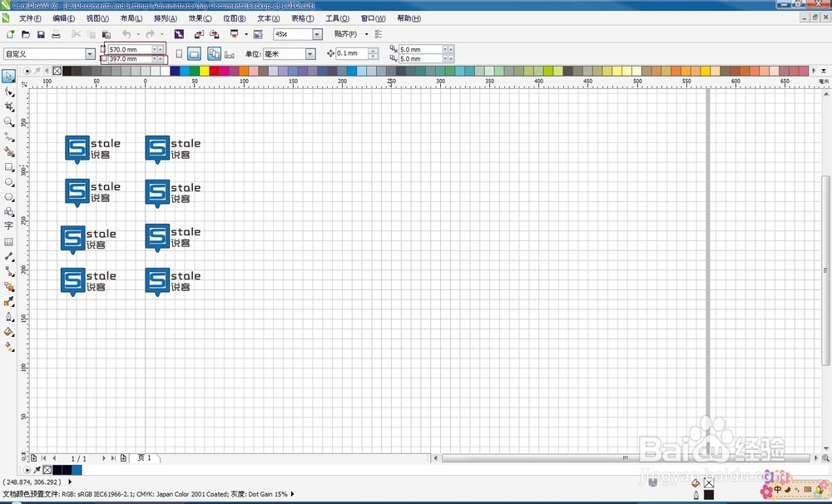Expand the application launcher dropdown arrow
The width and height of the screenshot is (832, 504).
point(246,34)
